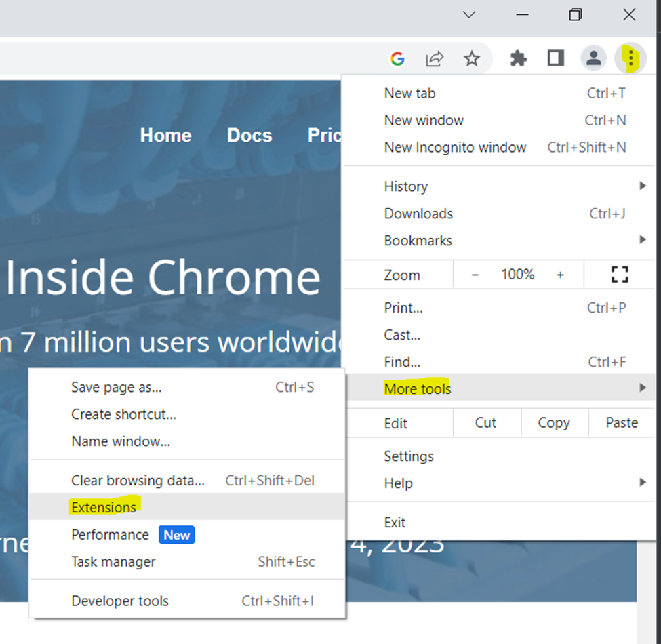661x644 pixels.
Task: Choose Find... from the menu
Action: (499, 361)
